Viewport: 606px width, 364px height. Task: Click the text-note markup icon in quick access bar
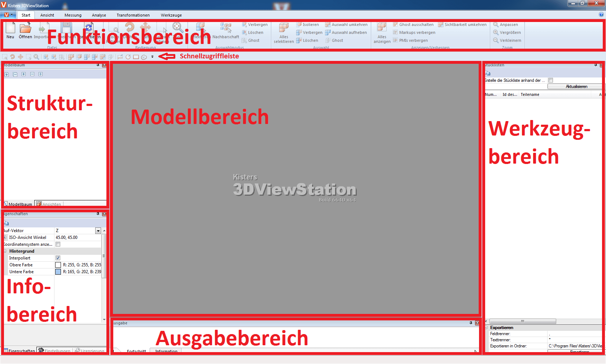coord(120,57)
